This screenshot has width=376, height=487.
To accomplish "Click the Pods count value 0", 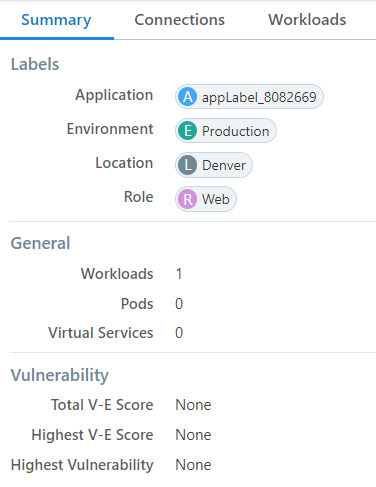I will coord(179,304).
